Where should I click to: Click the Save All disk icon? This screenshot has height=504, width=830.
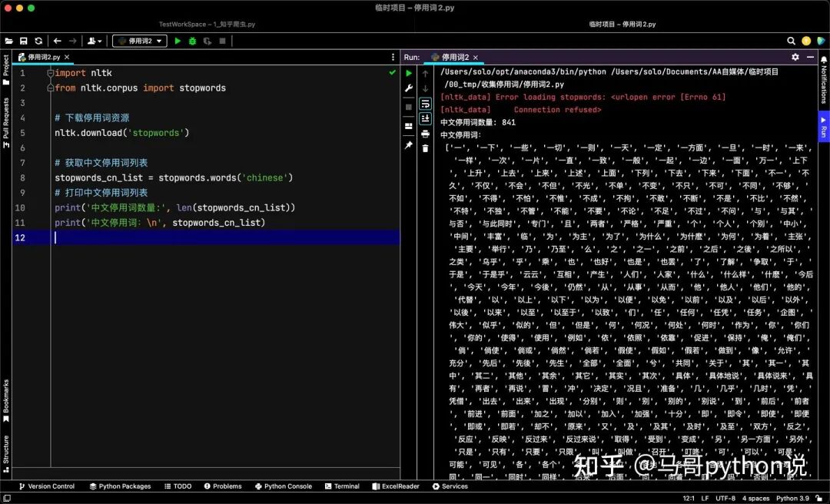tap(23, 41)
